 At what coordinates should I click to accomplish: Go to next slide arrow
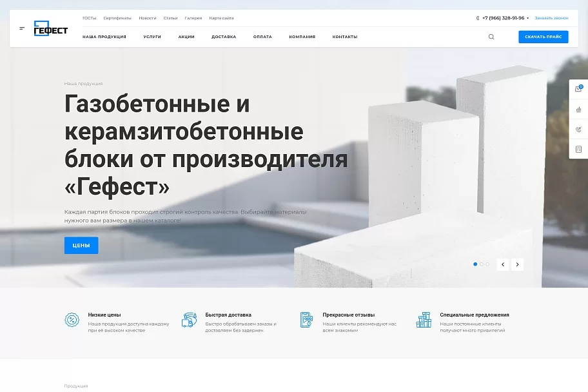(x=518, y=264)
